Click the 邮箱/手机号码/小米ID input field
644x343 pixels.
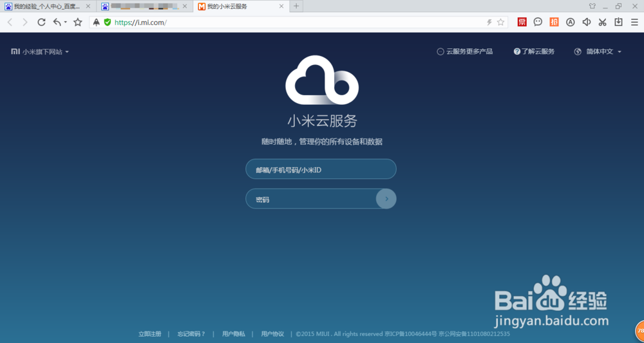(321, 169)
